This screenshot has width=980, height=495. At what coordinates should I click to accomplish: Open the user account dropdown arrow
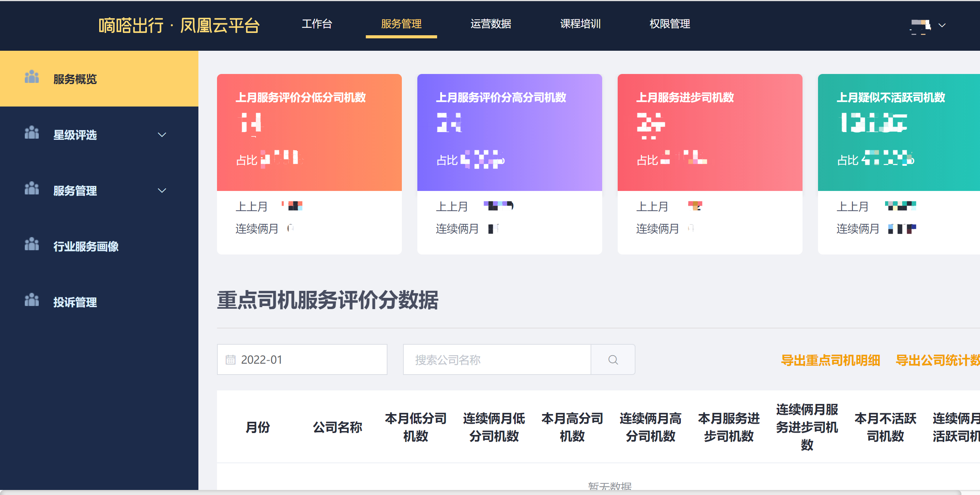pos(942,26)
